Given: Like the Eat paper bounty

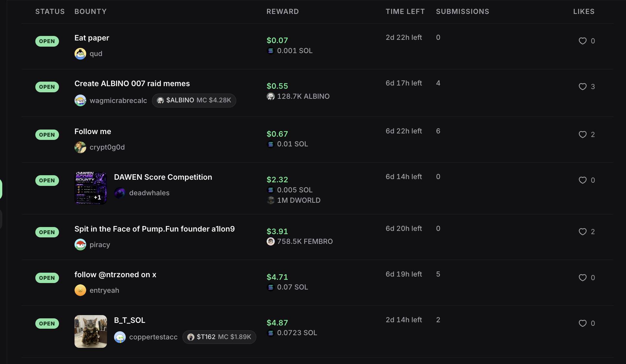Looking at the screenshot, I should click(x=583, y=41).
